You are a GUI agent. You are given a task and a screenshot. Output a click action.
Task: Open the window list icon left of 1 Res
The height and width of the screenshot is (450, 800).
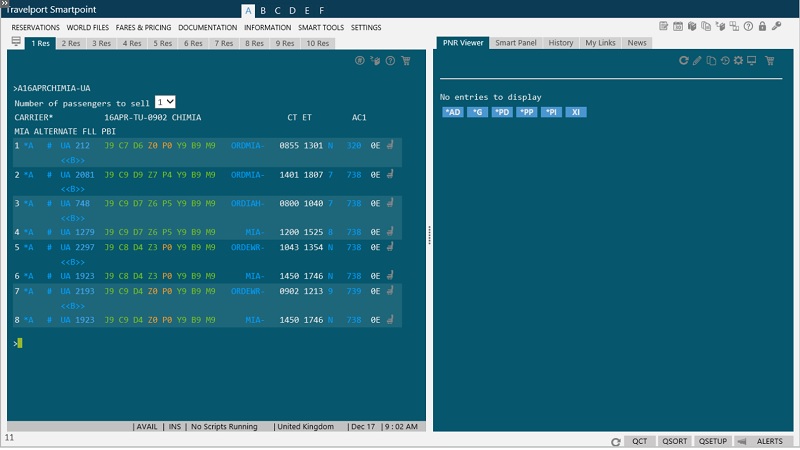point(16,42)
